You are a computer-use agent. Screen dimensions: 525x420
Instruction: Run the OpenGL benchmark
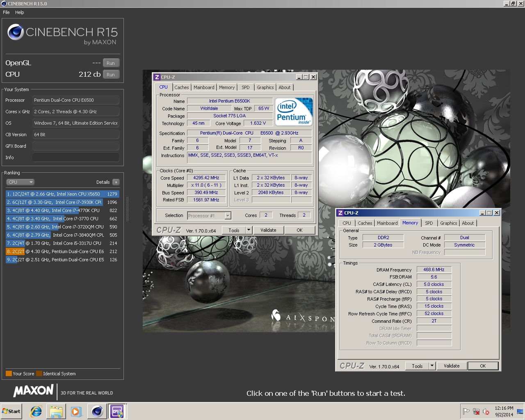coord(111,63)
